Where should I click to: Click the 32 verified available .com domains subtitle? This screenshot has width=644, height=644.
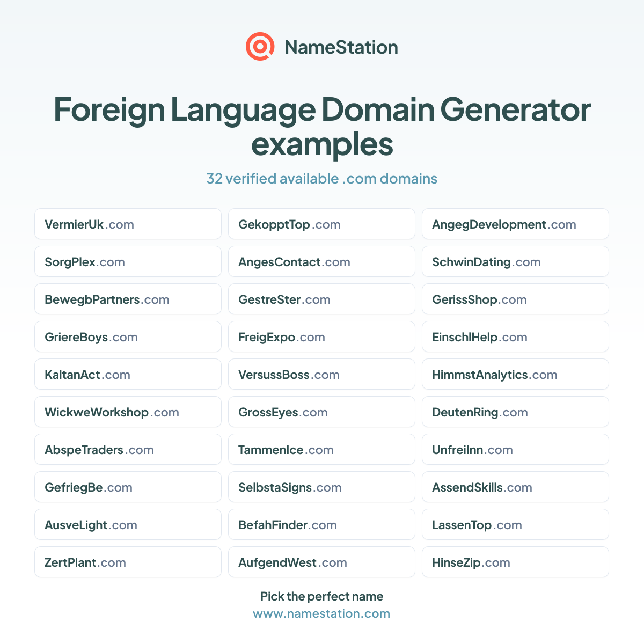pyautogui.click(x=322, y=179)
